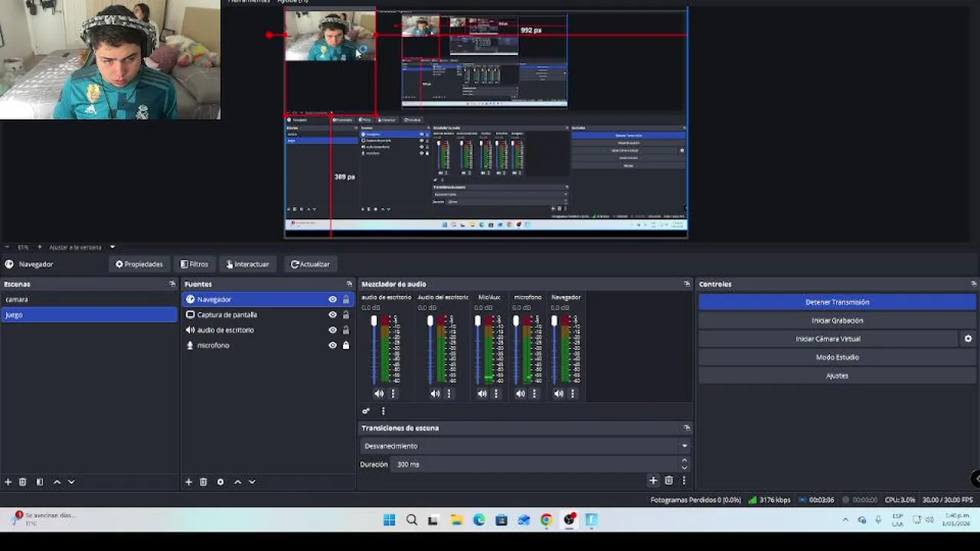
Task: Open three-dot menu for audio de escritorio channel
Action: point(394,393)
